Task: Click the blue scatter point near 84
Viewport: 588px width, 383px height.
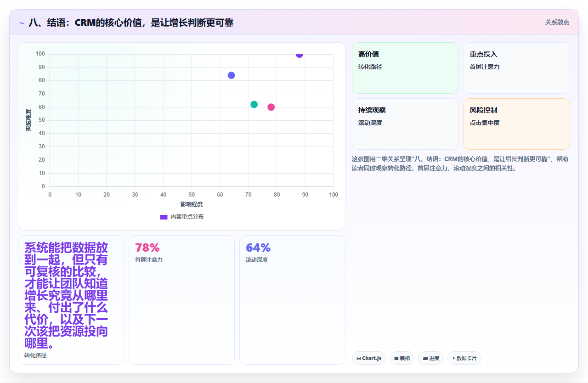Action: pos(232,75)
